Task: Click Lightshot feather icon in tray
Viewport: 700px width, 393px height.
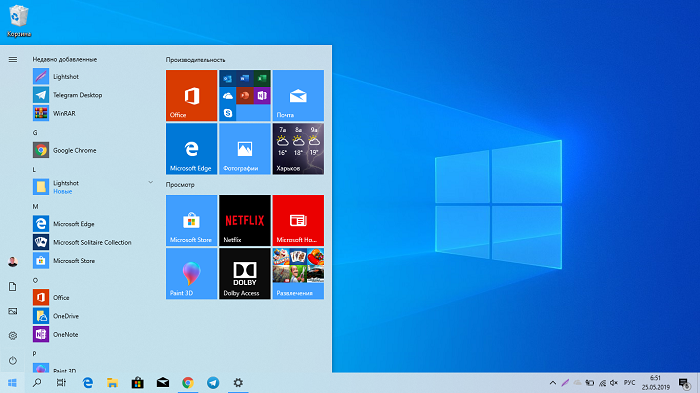Action: tap(565, 383)
